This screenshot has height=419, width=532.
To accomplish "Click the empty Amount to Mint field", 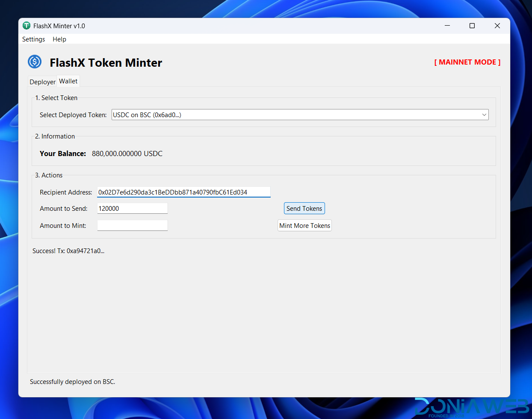I will (132, 226).
